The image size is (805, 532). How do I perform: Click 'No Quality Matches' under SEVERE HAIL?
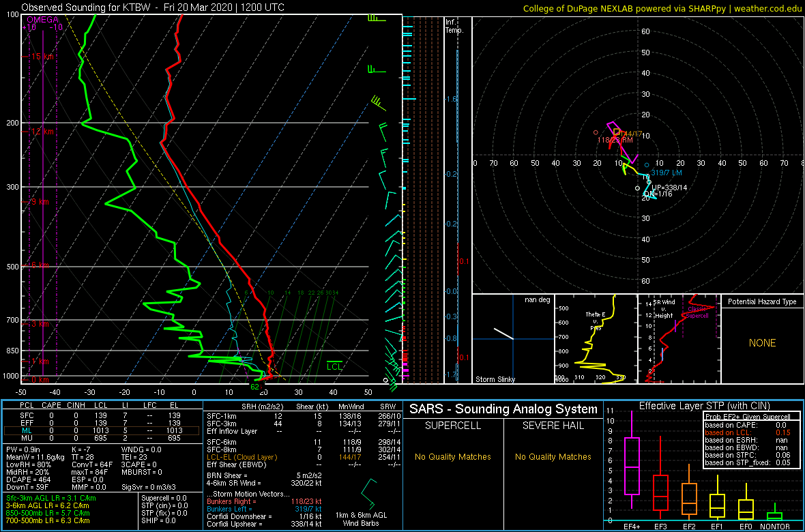553,456
